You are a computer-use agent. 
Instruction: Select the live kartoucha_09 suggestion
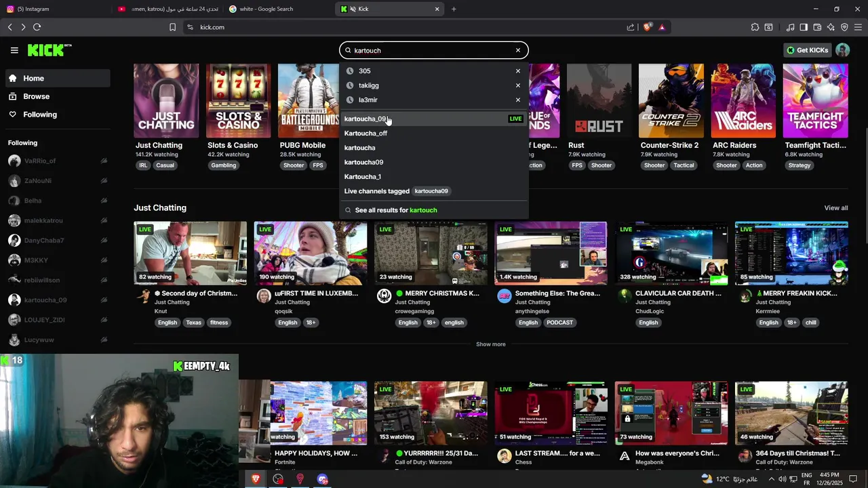point(433,119)
